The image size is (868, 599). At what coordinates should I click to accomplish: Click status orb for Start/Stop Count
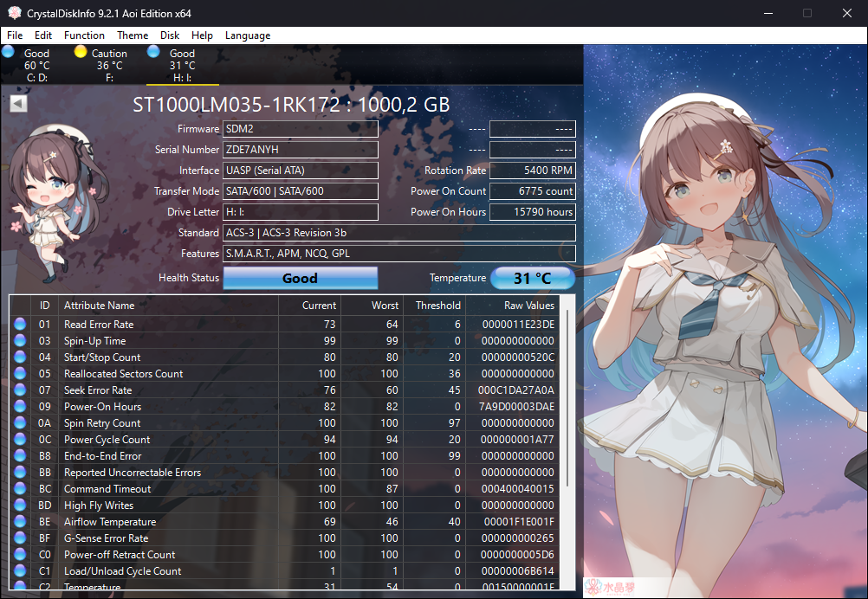click(x=20, y=357)
